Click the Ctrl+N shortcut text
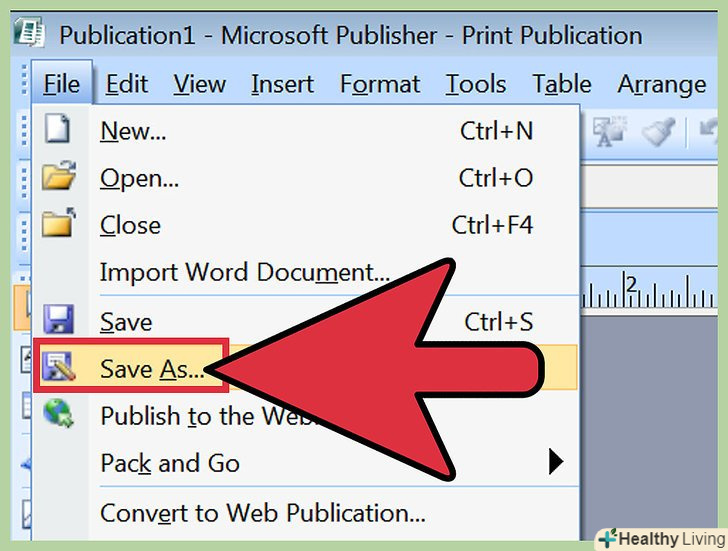The width and height of the screenshot is (728, 551). 496,130
